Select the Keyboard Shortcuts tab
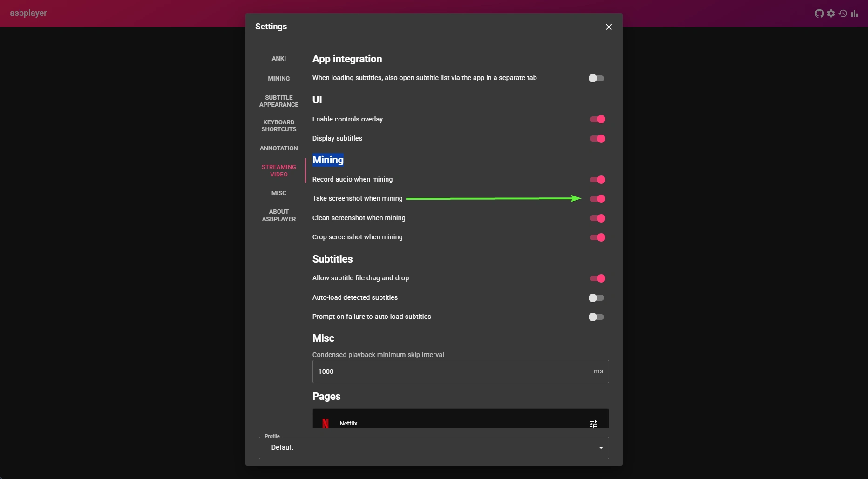The image size is (868, 479). [279, 126]
